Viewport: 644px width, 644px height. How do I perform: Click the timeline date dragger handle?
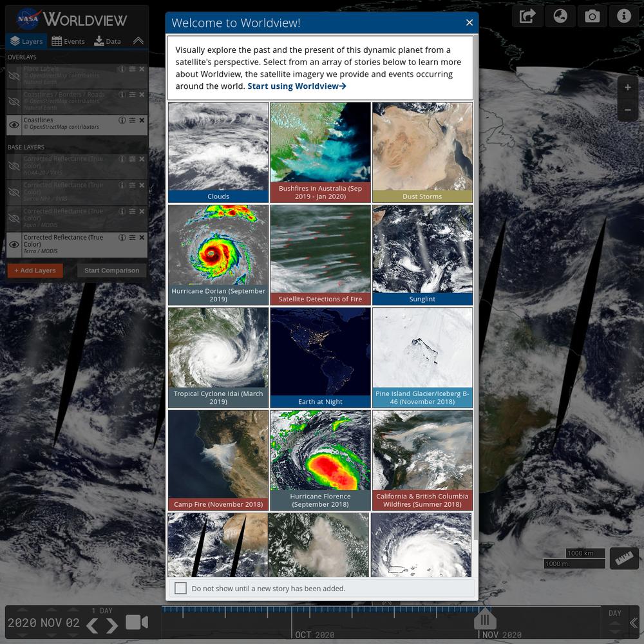tap(485, 620)
